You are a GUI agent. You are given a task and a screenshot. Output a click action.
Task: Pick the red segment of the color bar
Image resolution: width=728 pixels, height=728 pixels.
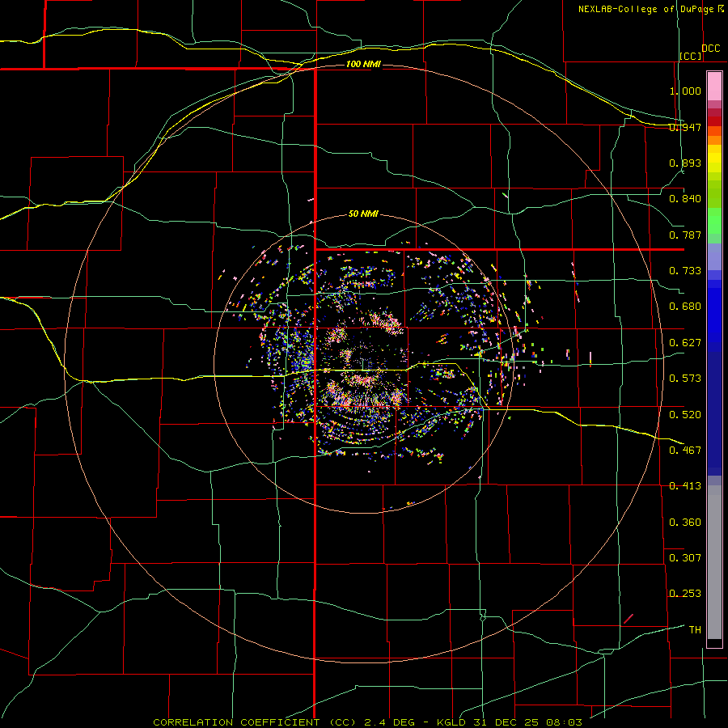[714, 121]
